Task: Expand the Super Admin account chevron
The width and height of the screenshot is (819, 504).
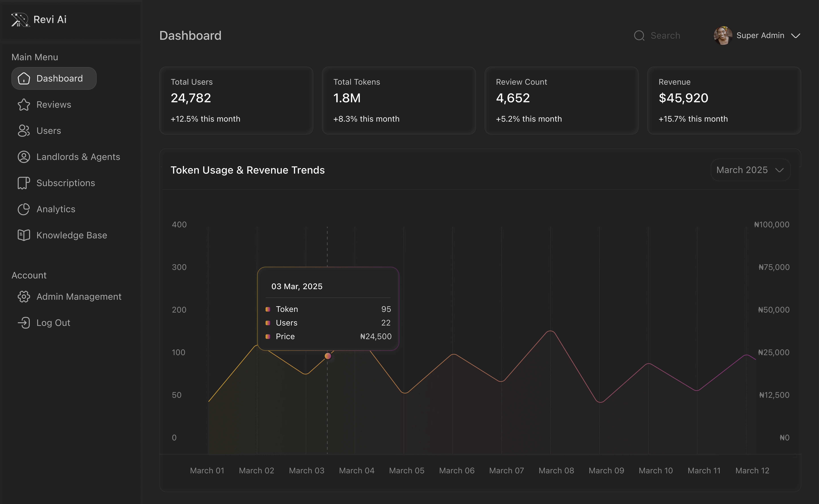Action: [796, 36]
